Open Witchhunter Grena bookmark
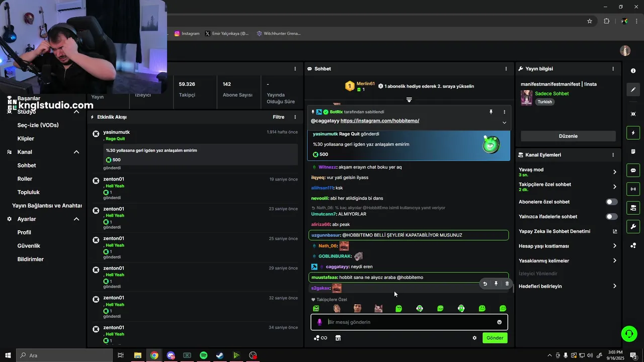Viewport: 644px width, 362px height. point(279,34)
